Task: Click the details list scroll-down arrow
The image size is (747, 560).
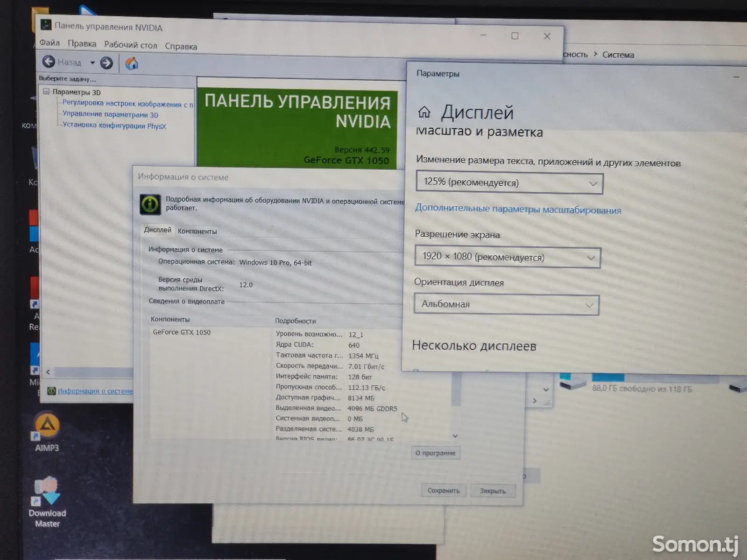Action: tap(455, 436)
